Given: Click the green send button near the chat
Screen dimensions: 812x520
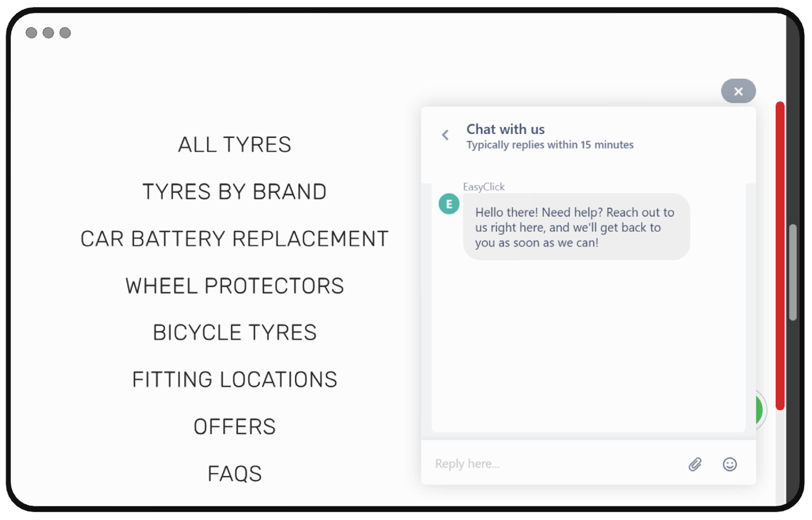Looking at the screenshot, I should pyautogui.click(x=758, y=410).
